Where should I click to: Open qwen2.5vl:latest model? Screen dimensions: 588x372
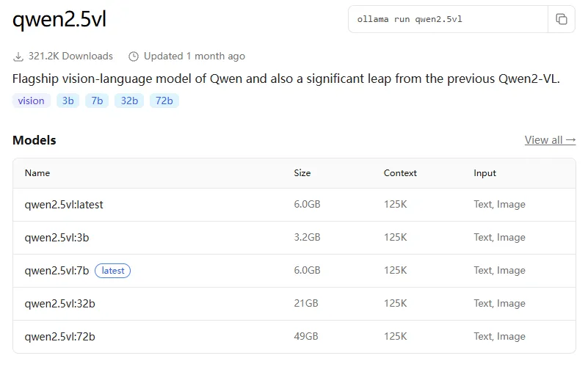pos(64,205)
